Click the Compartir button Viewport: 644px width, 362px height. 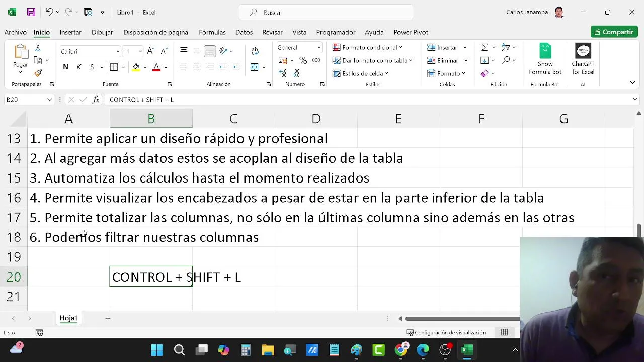[614, 32]
